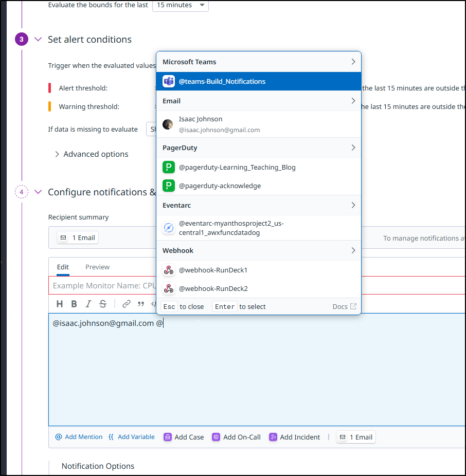Toggle strikethrough formatting
466x476 pixels.
(x=103, y=304)
